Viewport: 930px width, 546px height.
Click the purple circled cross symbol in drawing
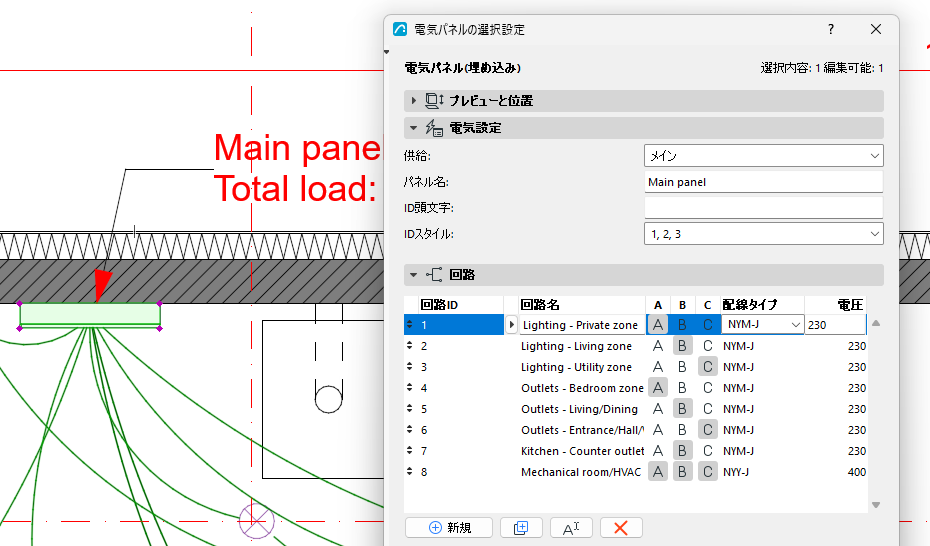256,521
